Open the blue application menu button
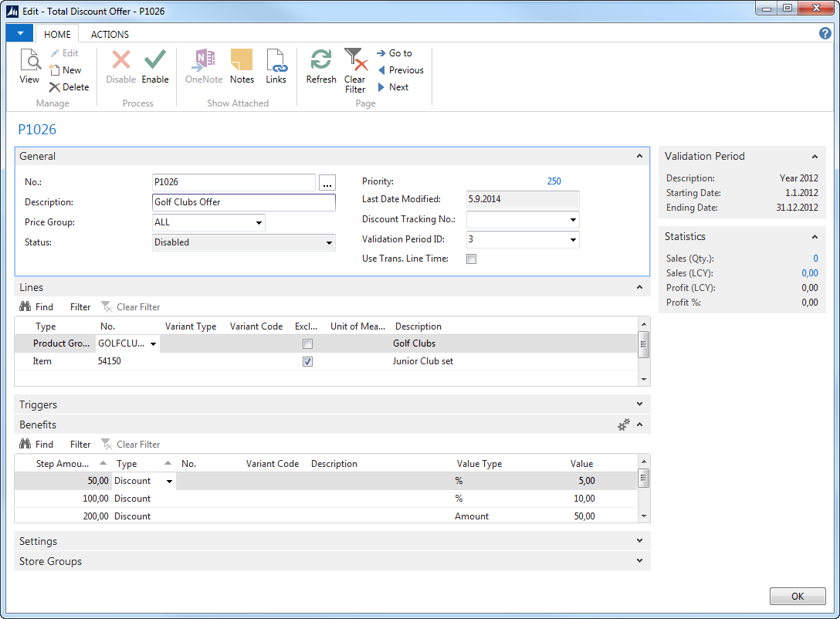 click(19, 33)
